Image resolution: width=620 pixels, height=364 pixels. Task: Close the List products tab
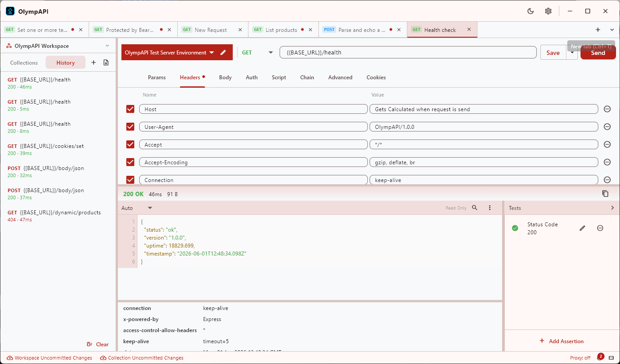point(310,30)
